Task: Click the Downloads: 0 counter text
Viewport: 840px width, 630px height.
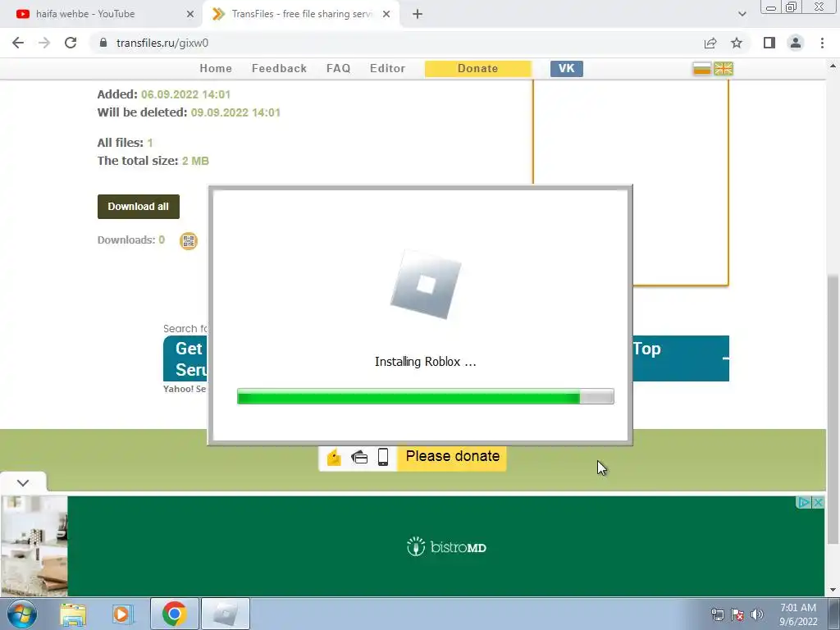Action: (x=130, y=240)
